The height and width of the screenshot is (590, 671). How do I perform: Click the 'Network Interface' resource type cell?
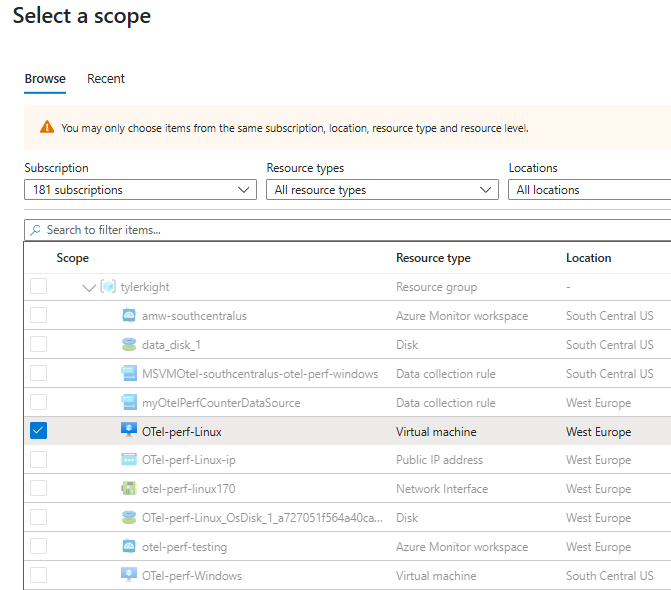(x=442, y=489)
